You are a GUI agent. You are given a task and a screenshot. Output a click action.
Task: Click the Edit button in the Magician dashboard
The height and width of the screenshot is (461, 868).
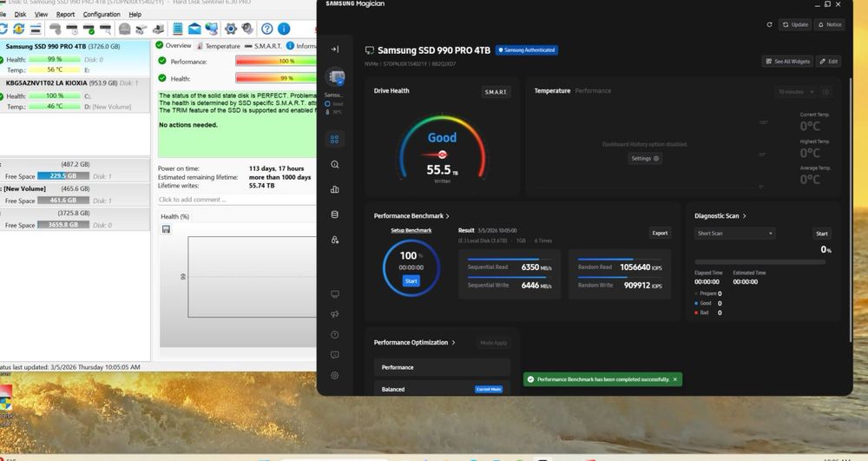[x=829, y=62]
